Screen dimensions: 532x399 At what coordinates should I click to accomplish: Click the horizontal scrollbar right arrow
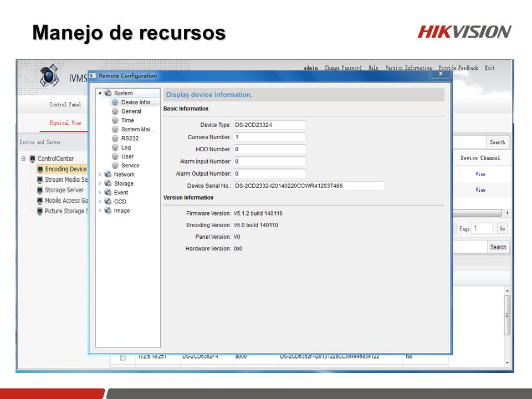pos(507,213)
